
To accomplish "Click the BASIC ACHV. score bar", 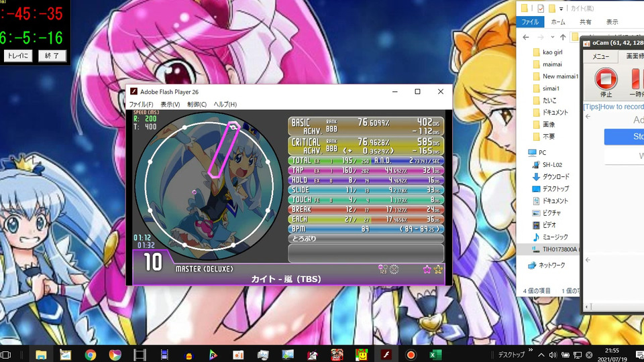I will click(x=366, y=127).
